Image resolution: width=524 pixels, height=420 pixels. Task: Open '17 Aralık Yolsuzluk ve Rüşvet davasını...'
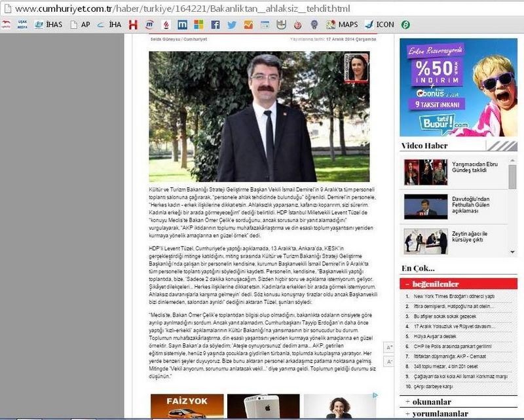click(x=454, y=326)
